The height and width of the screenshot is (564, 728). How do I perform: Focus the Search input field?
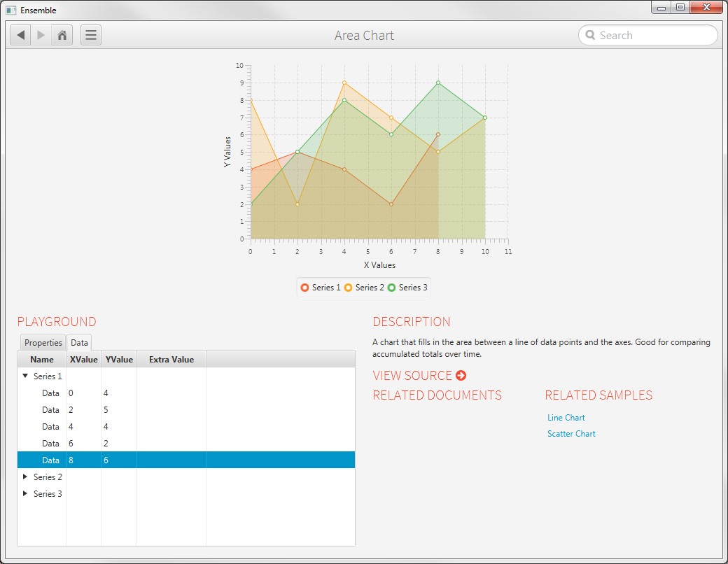[x=654, y=35]
